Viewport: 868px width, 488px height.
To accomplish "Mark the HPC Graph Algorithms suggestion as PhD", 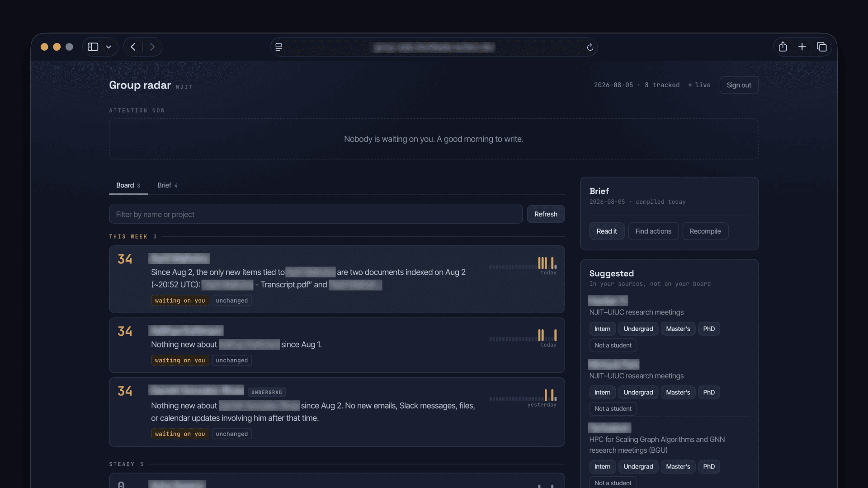I will click(x=709, y=467).
